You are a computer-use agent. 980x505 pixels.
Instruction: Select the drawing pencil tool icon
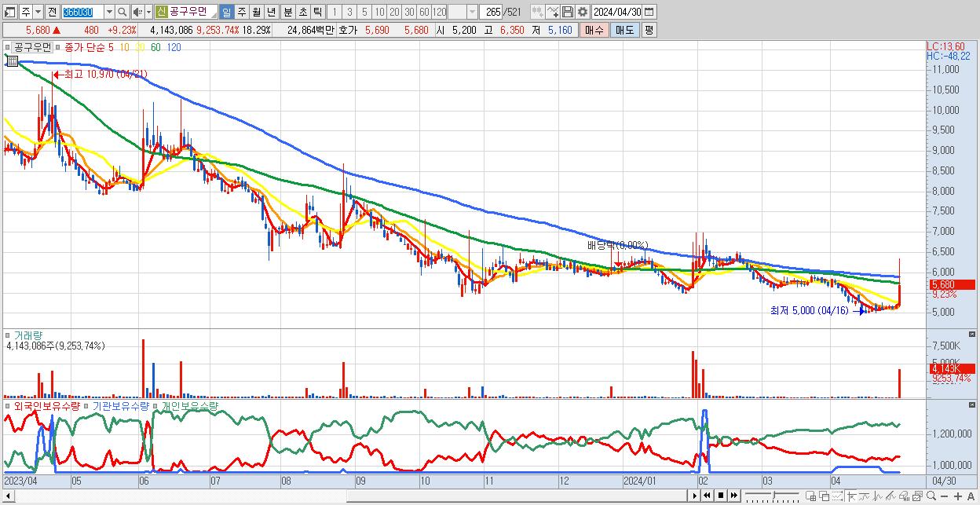(890, 496)
